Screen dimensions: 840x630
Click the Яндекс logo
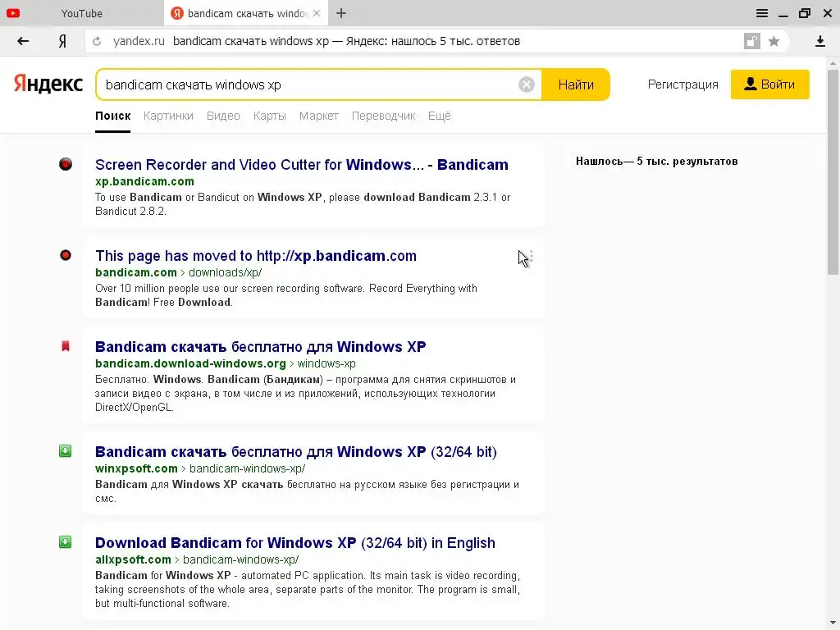[48, 84]
